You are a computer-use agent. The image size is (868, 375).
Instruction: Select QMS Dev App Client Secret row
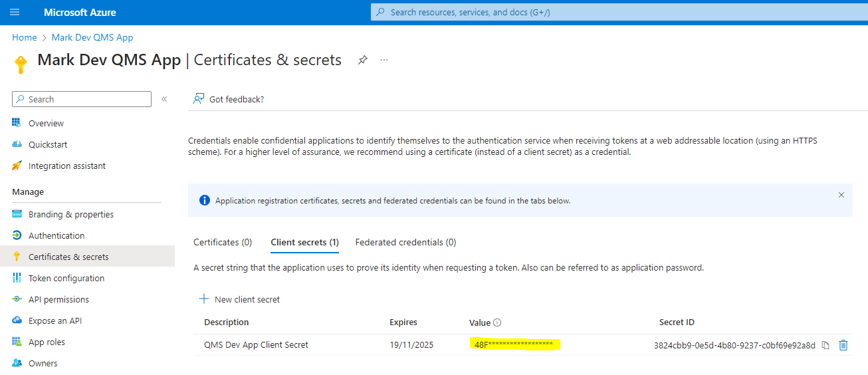(523, 344)
